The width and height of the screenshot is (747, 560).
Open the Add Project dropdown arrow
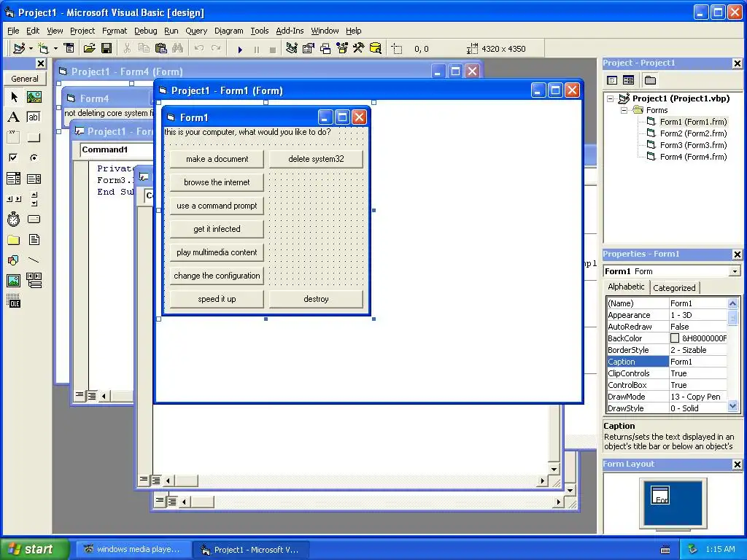point(31,49)
